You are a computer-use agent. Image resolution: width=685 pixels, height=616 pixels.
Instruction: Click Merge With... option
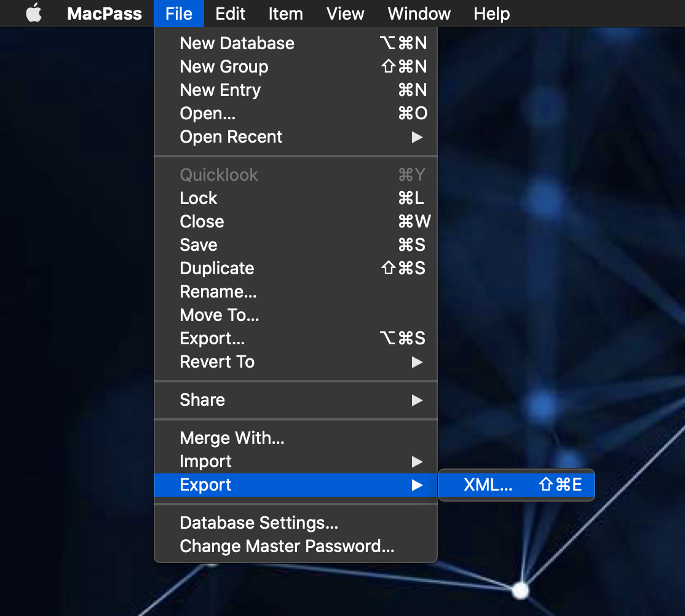coord(232,438)
